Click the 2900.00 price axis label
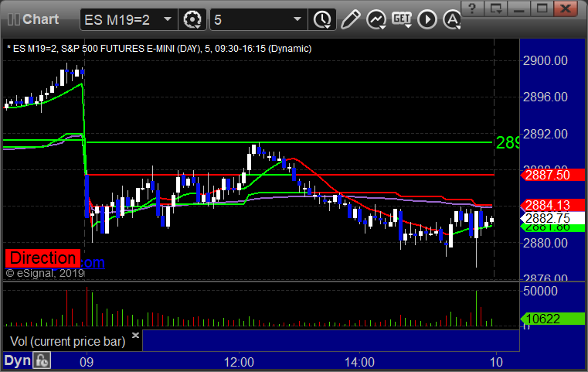This screenshot has width=588, height=372. tap(546, 61)
